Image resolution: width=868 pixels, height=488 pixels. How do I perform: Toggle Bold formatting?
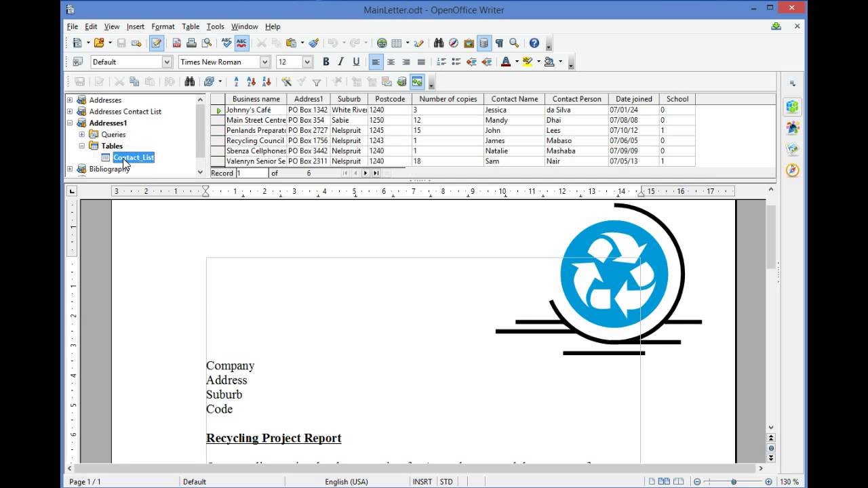point(325,62)
